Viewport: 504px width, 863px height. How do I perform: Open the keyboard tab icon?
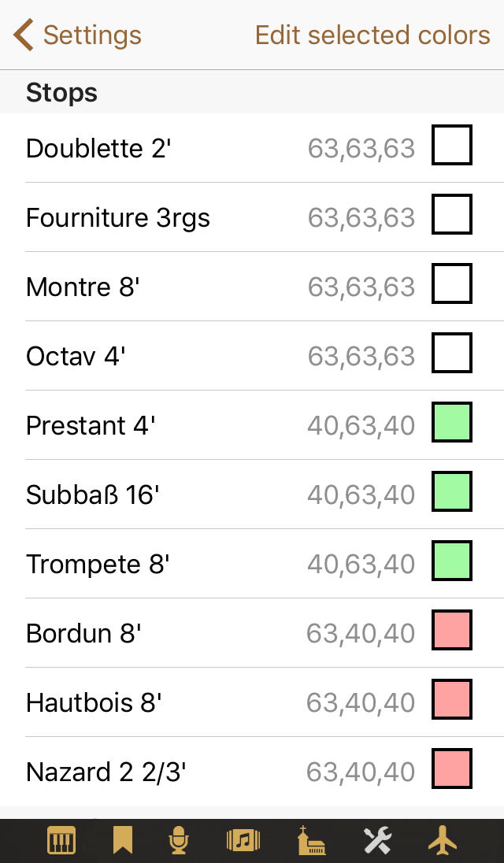(61, 841)
